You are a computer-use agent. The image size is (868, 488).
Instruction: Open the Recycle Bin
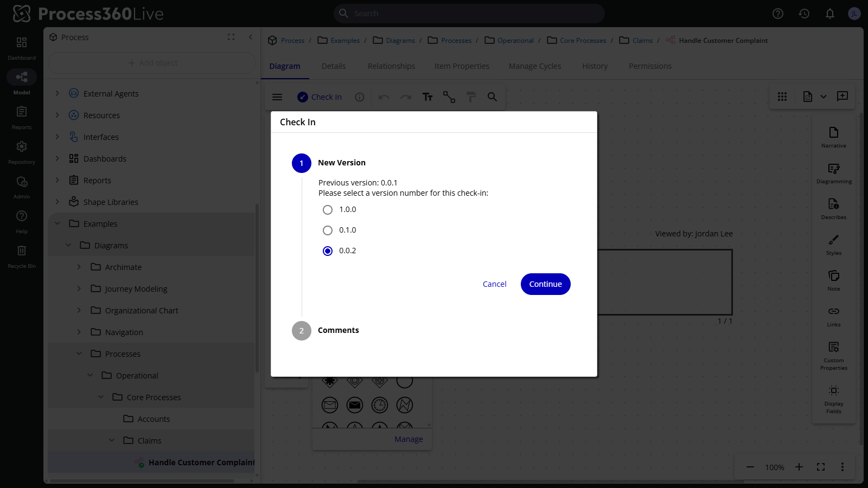point(22,256)
